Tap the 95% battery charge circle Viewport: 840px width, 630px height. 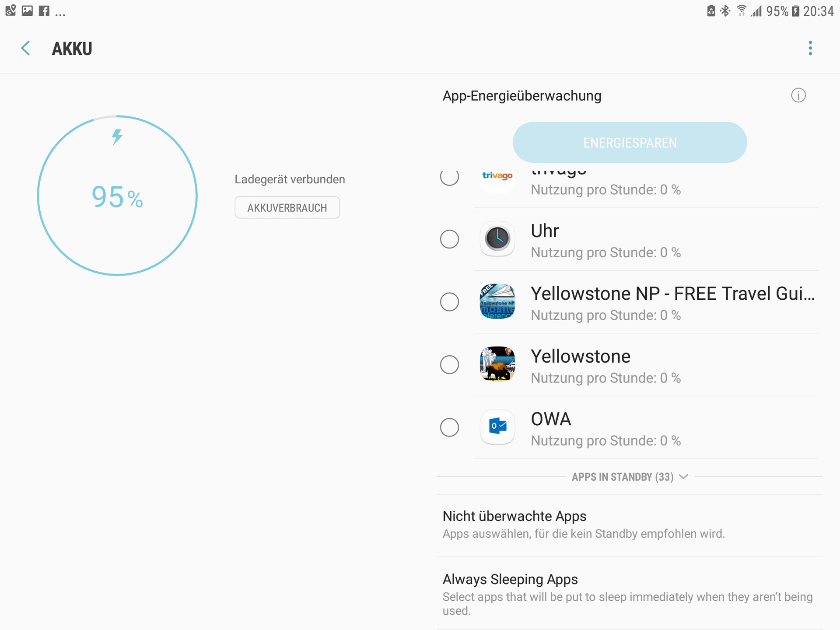(x=117, y=196)
